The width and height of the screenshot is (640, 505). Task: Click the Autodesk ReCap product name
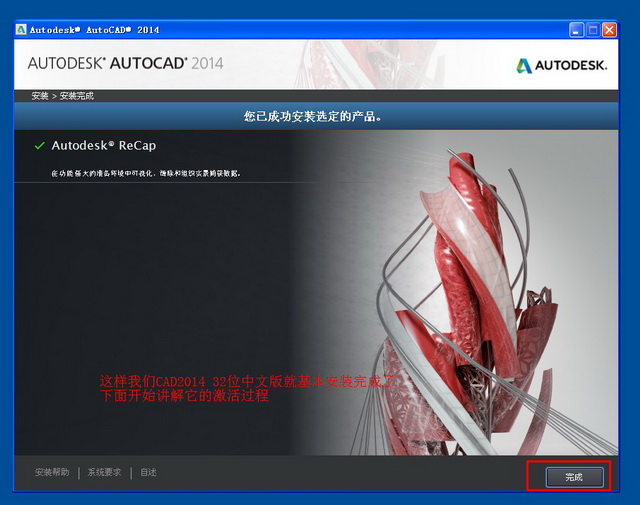103,146
